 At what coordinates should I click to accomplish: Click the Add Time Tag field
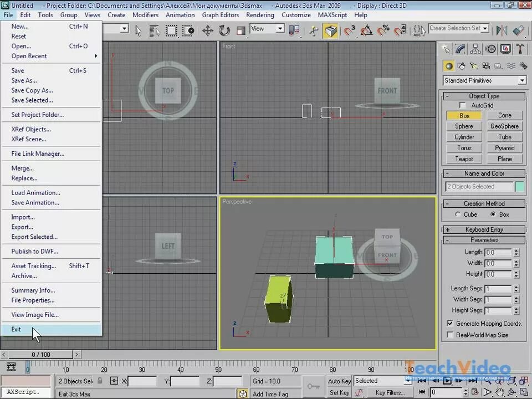tap(275, 394)
